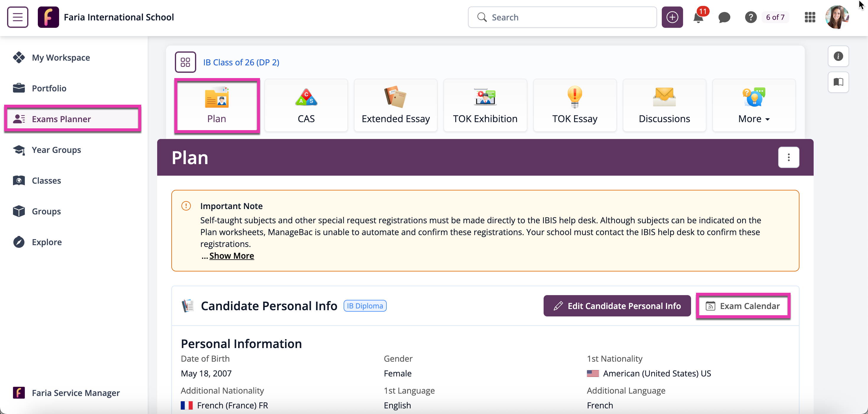Viewport: 868px width, 414px height.
Task: Click the year group dashboard grid icon
Action: 185,62
